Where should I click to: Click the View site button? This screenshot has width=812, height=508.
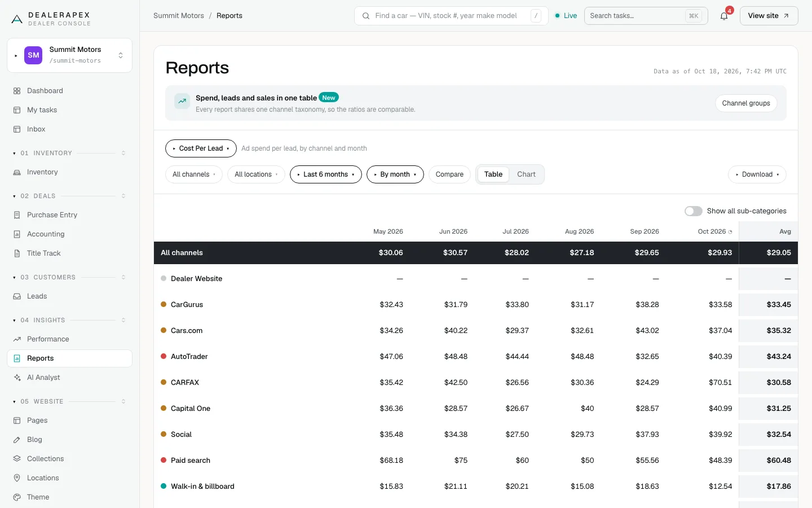click(x=769, y=16)
